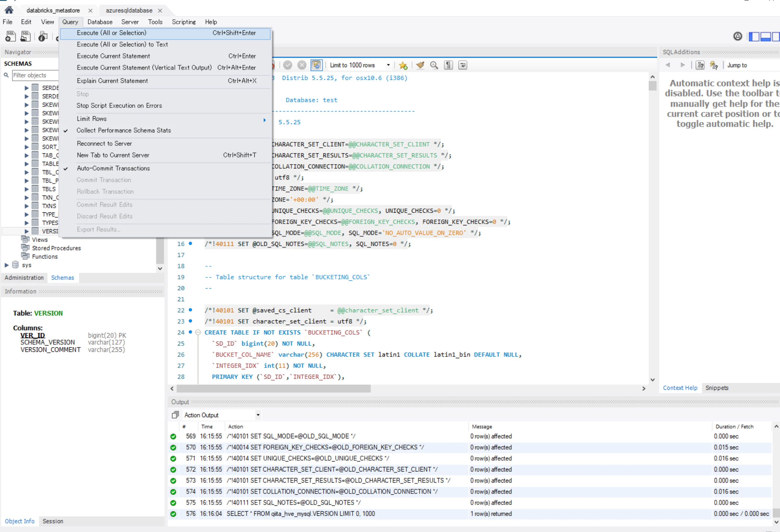Click Reconnect to Server menu entry
Screen dimensions: 780x532
click(x=104, y=144)
